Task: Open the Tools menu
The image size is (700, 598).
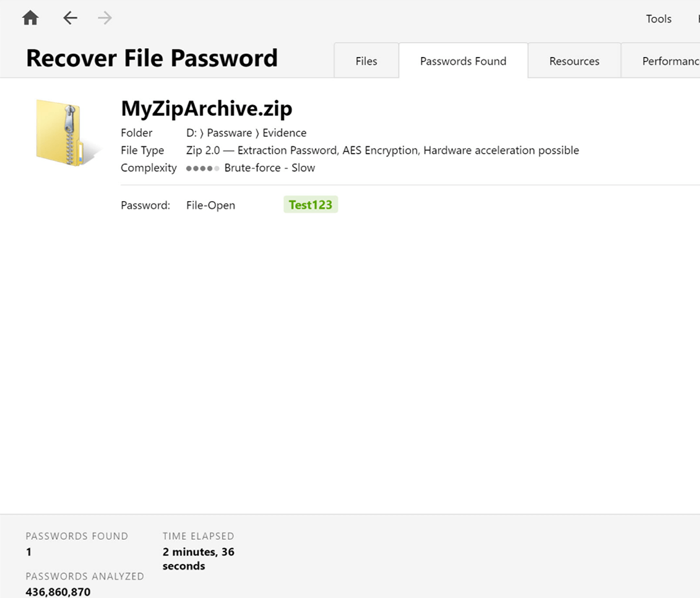Action: click(x=659, y=19)
